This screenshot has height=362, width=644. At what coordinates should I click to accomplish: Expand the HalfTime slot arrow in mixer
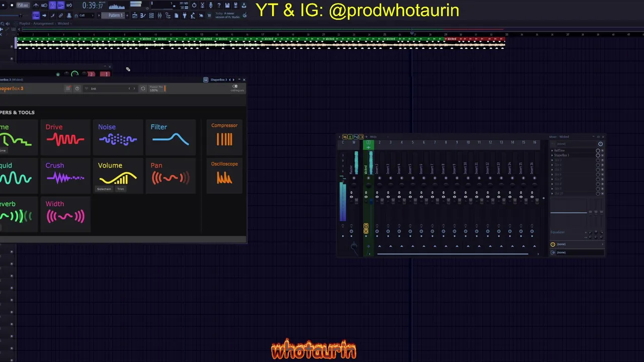[552, 150]
